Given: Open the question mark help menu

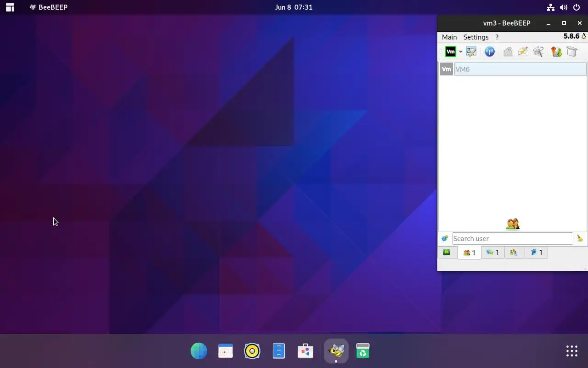Looking at the screenshot, I should [497, 37].
